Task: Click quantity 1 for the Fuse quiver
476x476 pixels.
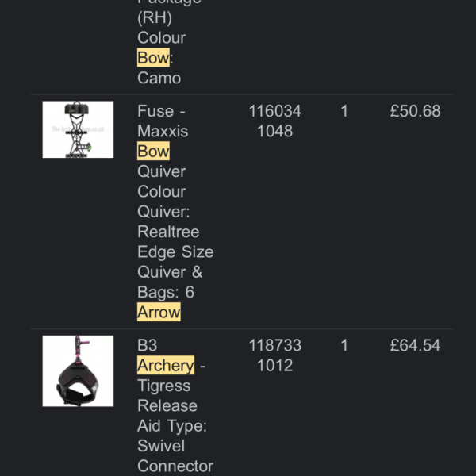Action: pos(344,111)
